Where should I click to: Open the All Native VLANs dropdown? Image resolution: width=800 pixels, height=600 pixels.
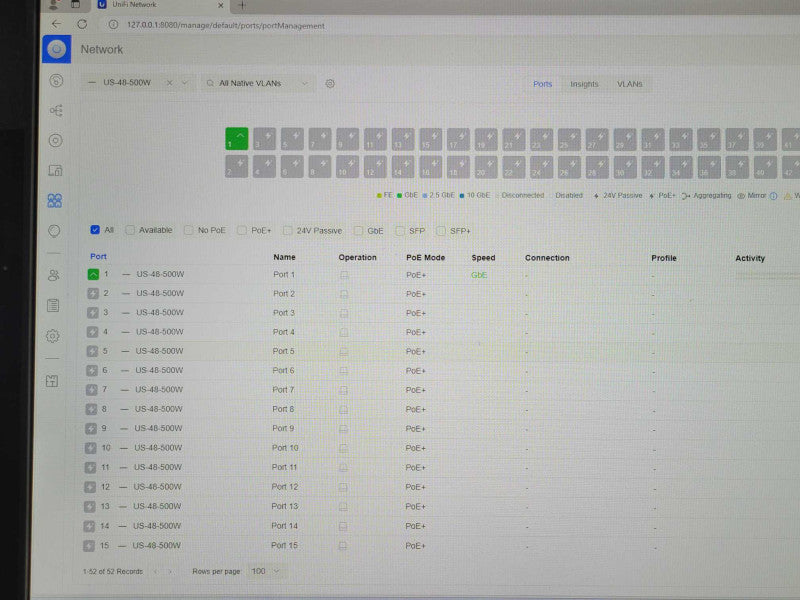pyautogui.click(x=258, y=83)
